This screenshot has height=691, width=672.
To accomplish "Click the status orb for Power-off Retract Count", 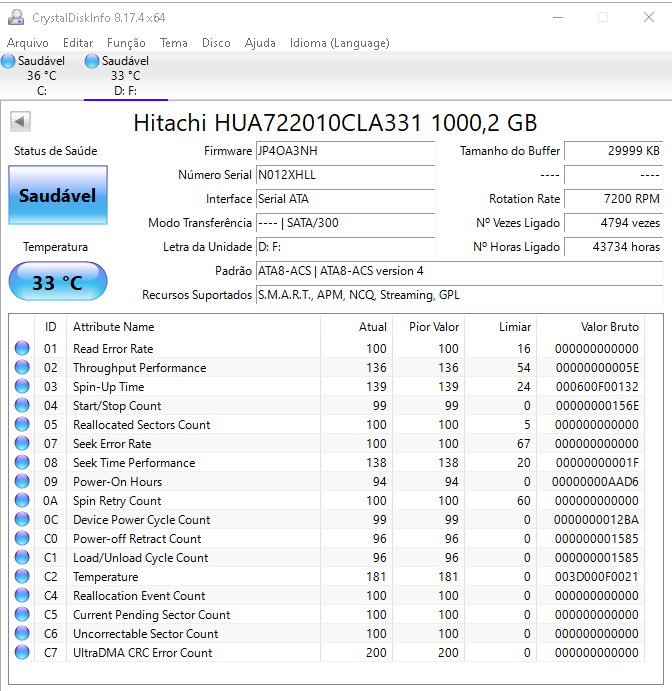I will pos(22,538).
